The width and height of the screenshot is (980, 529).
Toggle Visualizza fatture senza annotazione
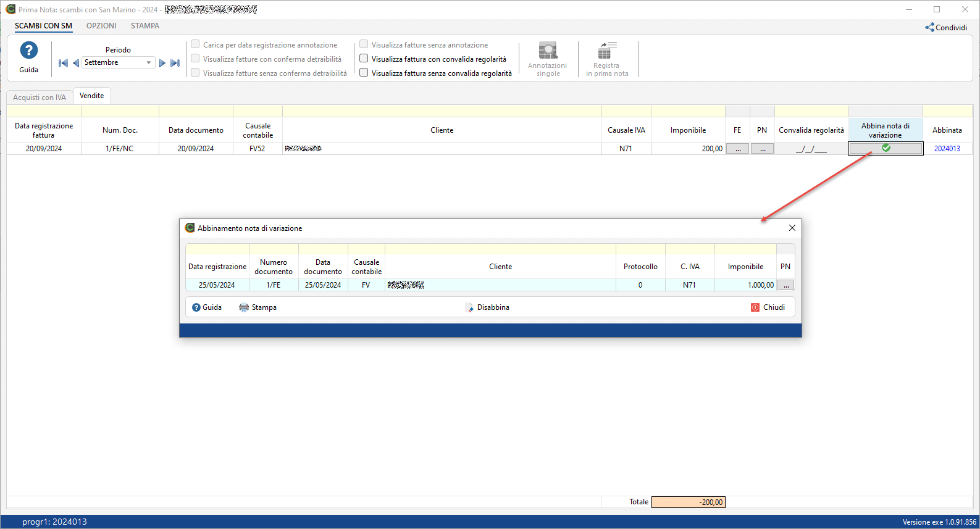pyautogui.click(x=364, y=44)
